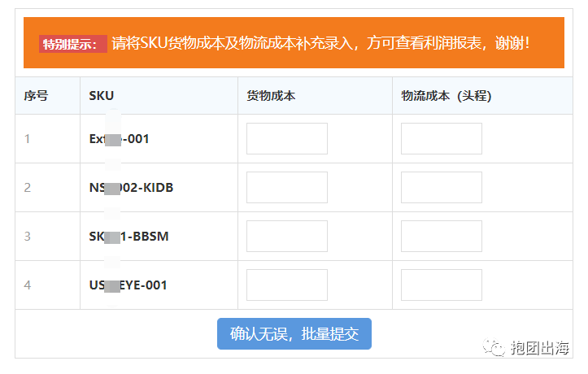Select the 货物成本 box for the BBSM SKU
Screen dimensions: 588x374
(x=286, y=236)
